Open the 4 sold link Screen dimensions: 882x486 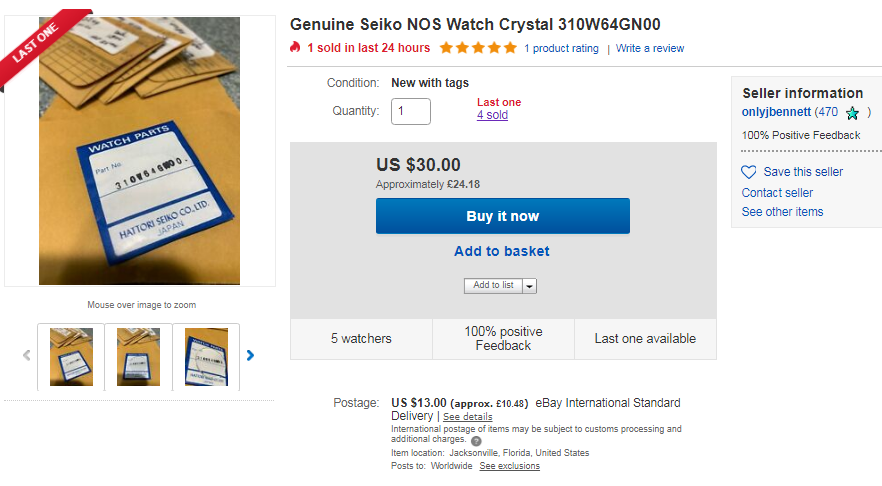click(492, 115)
